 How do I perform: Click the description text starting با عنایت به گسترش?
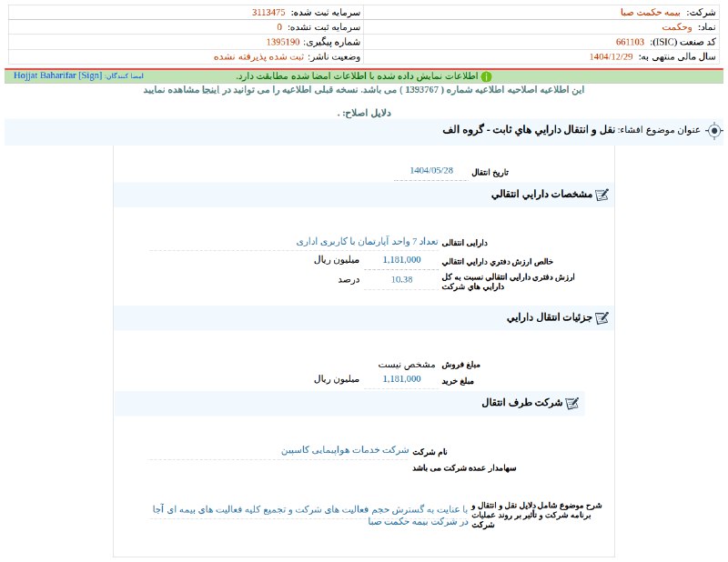point(310,516)
